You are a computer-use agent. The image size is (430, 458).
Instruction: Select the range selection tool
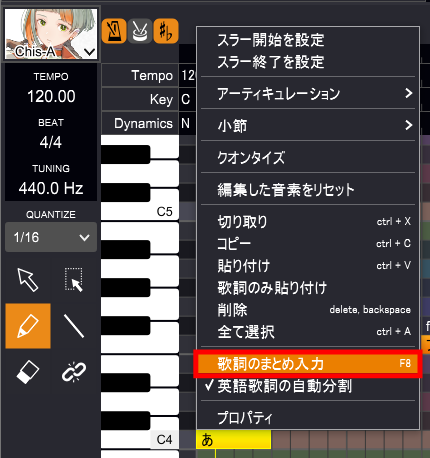click(x=74, y=280)
